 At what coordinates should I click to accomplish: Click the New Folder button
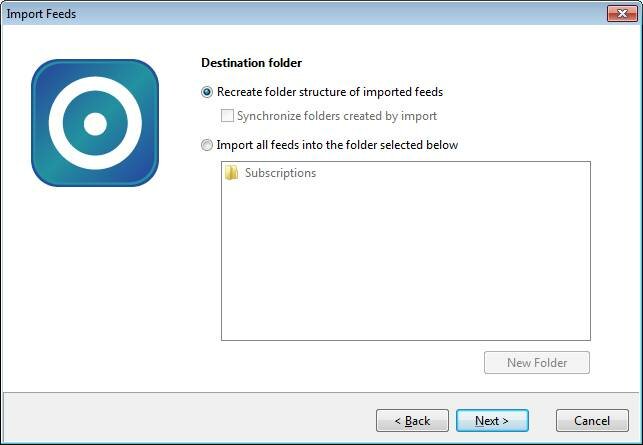pos(537,363)
